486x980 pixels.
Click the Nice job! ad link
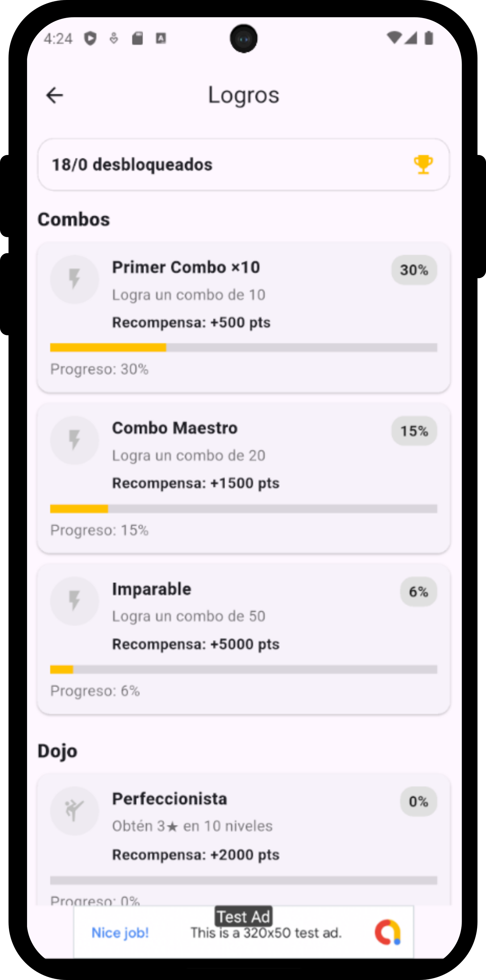pyautogui.click(x=120, y=933)
